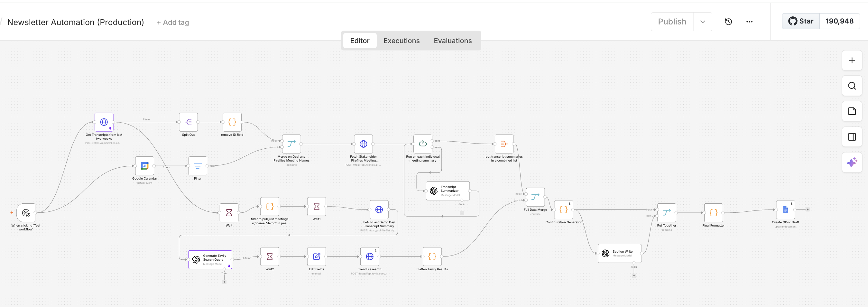The image size is (868, 307).
Task: Click the '+ Add tag' link
Action: 173,23
